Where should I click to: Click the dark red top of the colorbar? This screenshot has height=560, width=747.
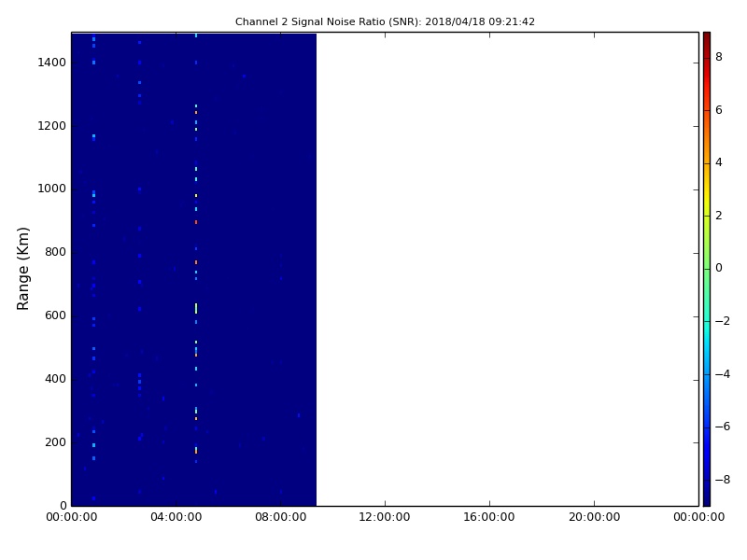point(707,40)
